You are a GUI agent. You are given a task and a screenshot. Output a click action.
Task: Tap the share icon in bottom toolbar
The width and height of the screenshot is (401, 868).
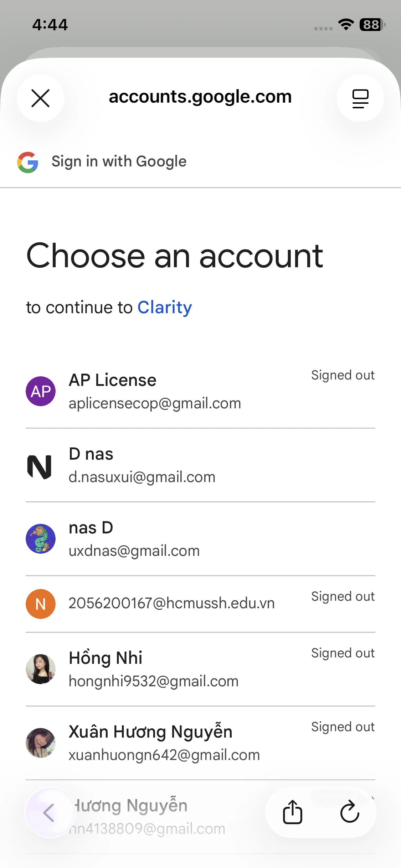293,812
